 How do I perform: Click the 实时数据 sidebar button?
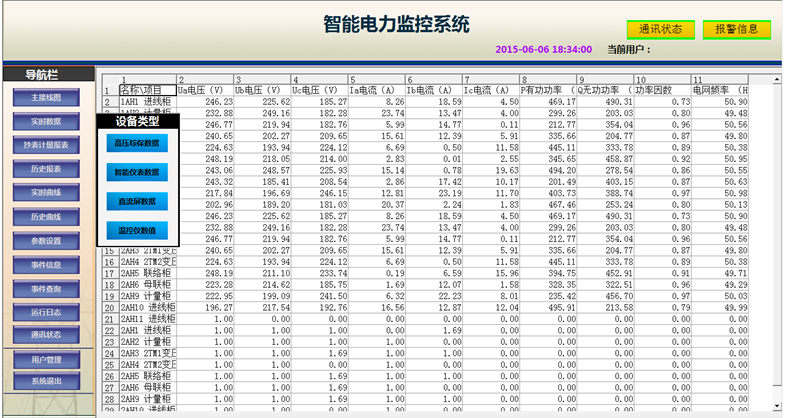click(46, 122)
